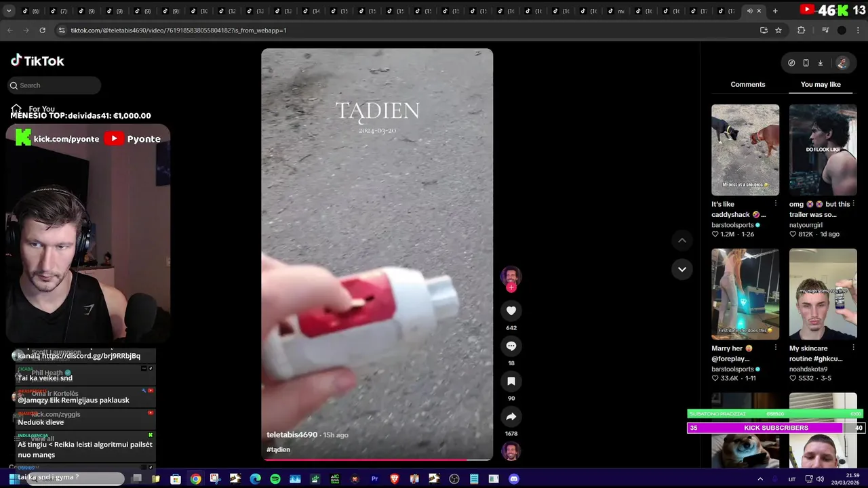Open the tab search dropdown arrow

pos(9,11)
